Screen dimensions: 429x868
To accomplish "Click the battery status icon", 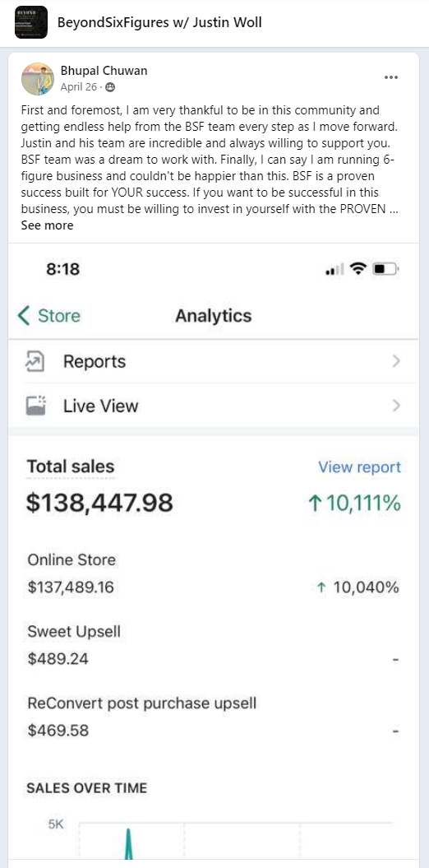I will coord(385,270).
